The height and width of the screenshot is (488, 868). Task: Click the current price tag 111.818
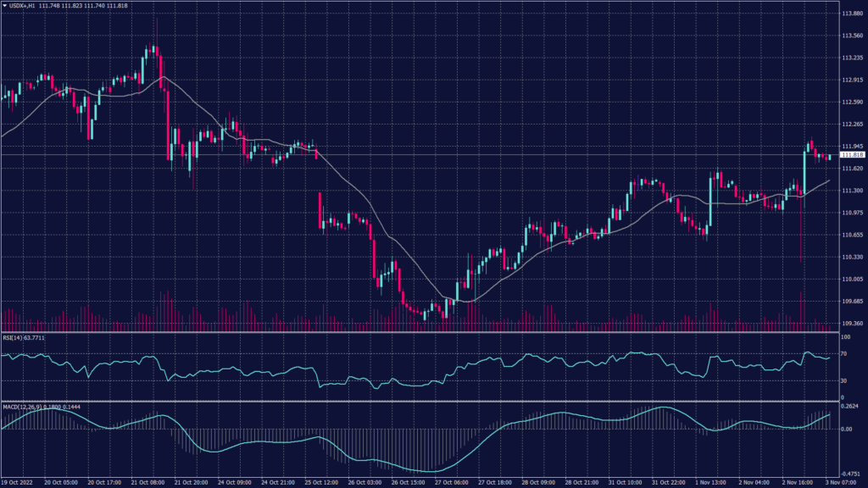(851, 155)
